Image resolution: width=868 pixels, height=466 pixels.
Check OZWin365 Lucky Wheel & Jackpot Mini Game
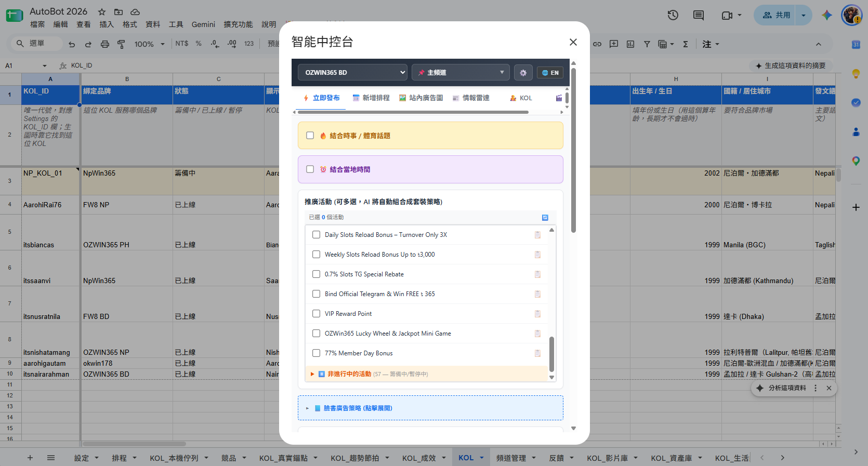click(316, 334)
